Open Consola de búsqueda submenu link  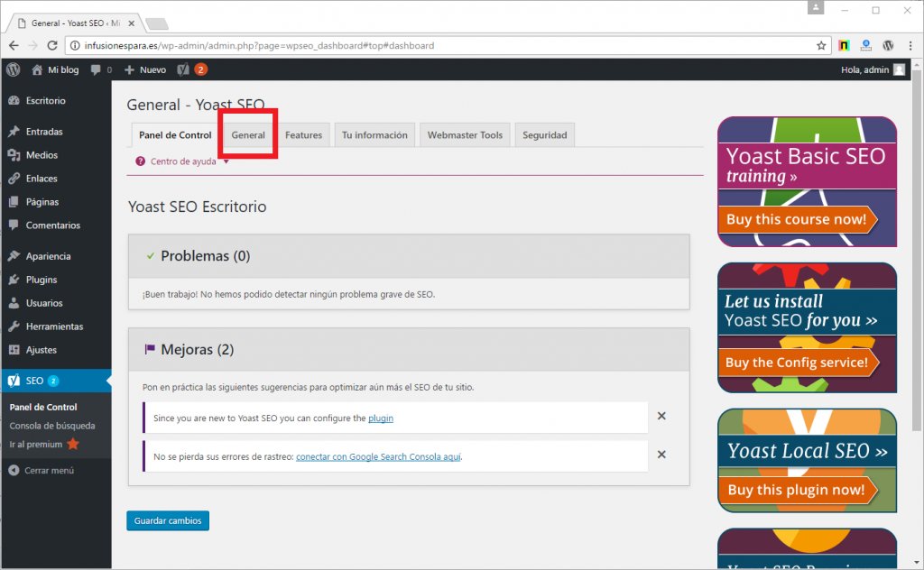[x=51, y=426]
